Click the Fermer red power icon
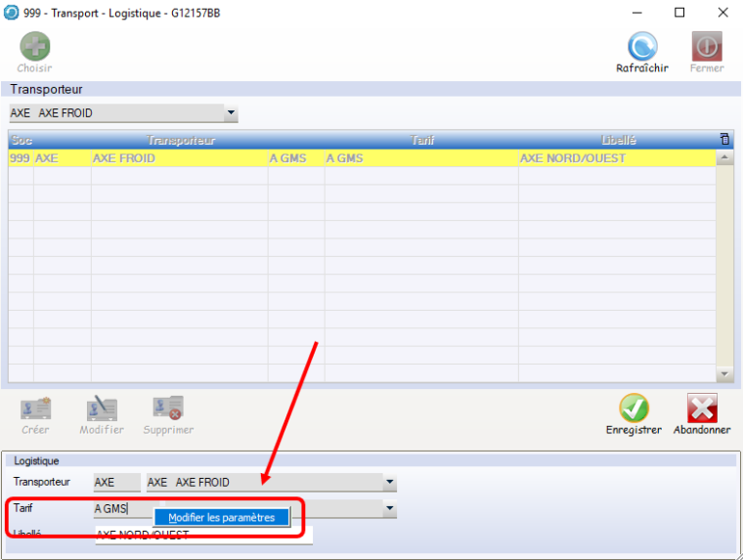Viewport: 743px width, 560px height. 707,46
